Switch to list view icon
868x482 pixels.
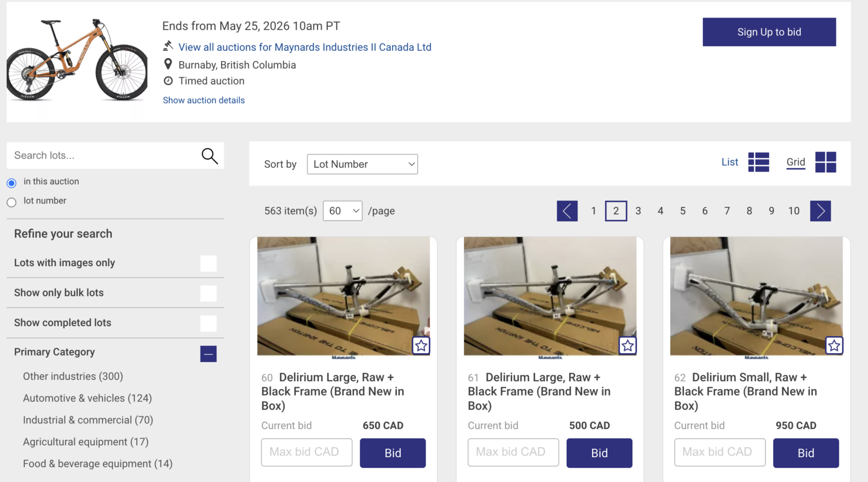click(758, 162)
